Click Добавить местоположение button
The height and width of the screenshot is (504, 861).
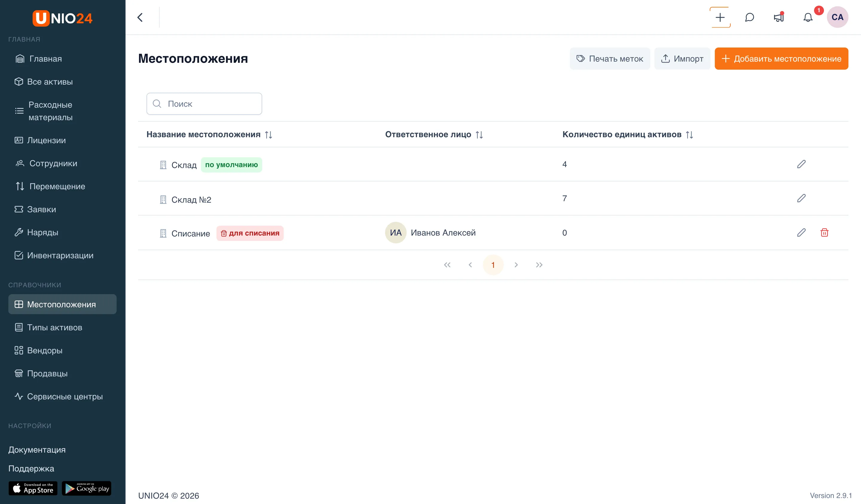pos(781,59)
